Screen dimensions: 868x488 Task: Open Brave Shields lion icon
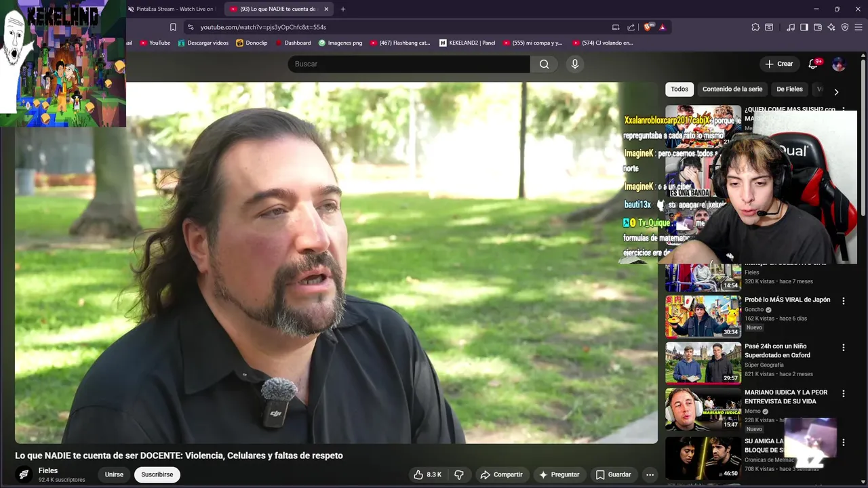click(x=649, y=27)
